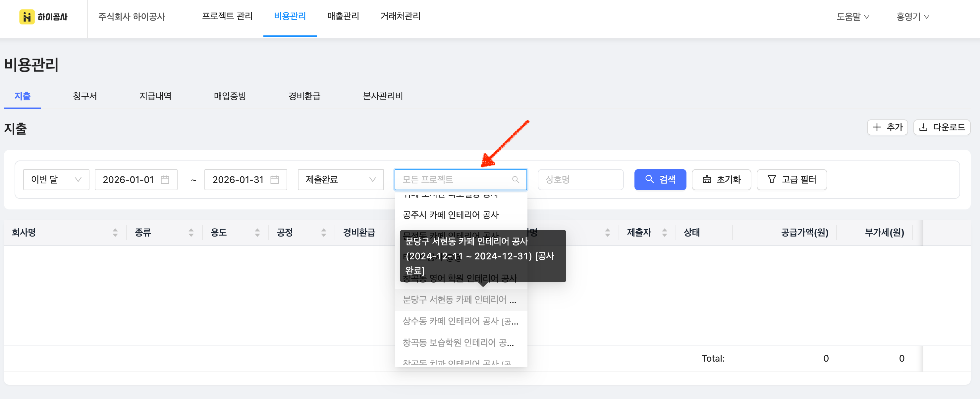Click the start date calendar icon

coord(165,179)
